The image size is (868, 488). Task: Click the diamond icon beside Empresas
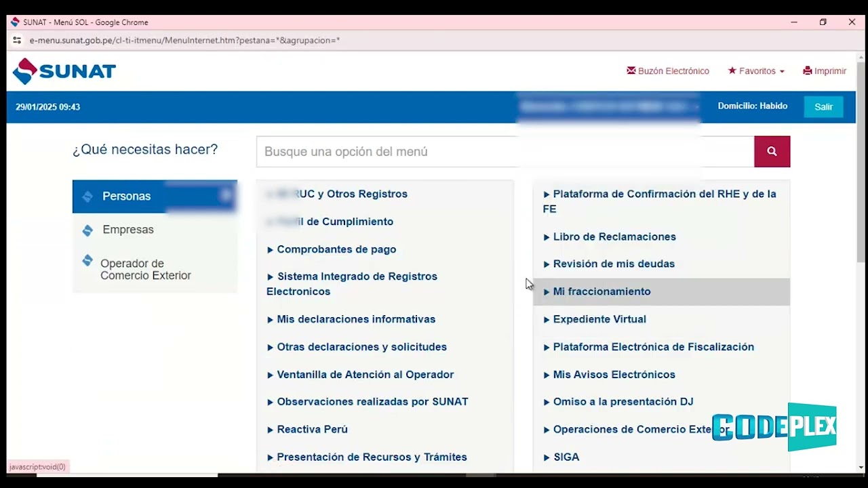(x=87, y=230)
